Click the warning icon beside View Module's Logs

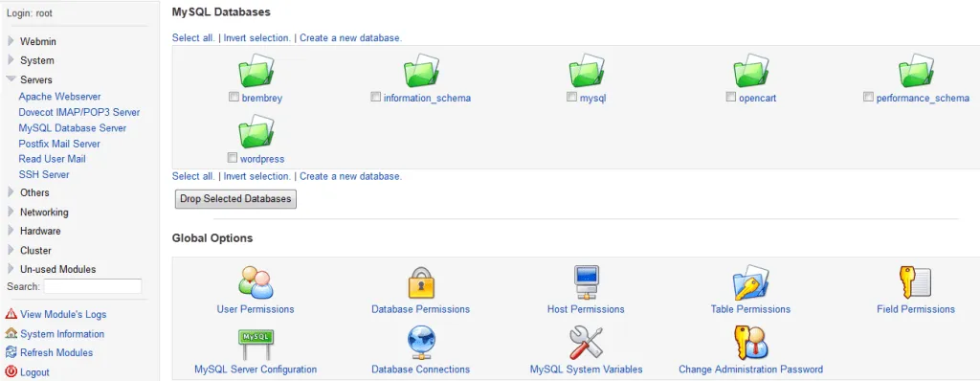[11, 314]
